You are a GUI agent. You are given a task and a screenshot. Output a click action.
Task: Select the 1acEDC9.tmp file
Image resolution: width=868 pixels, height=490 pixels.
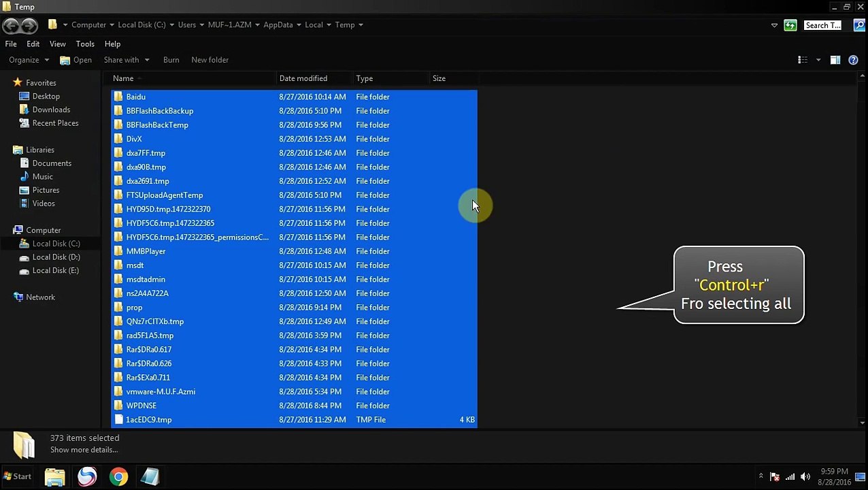click(x=294, y=420)
